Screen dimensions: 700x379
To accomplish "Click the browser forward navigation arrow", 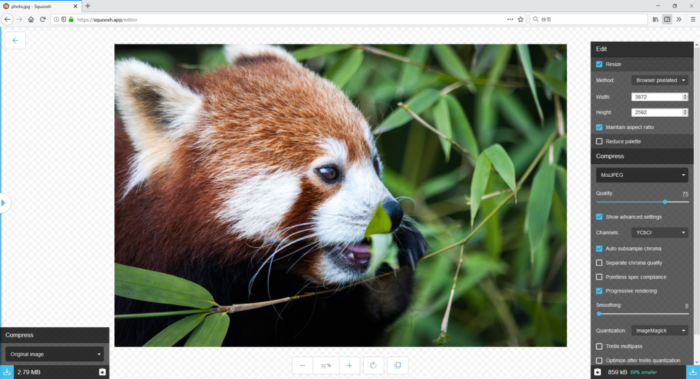I will (x=19, y=19).
